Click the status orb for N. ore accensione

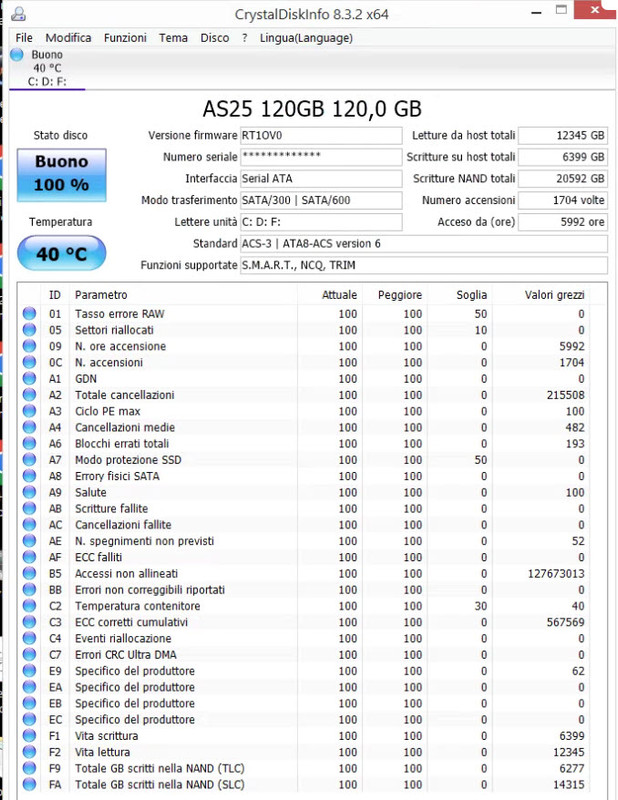pos(29,346)
